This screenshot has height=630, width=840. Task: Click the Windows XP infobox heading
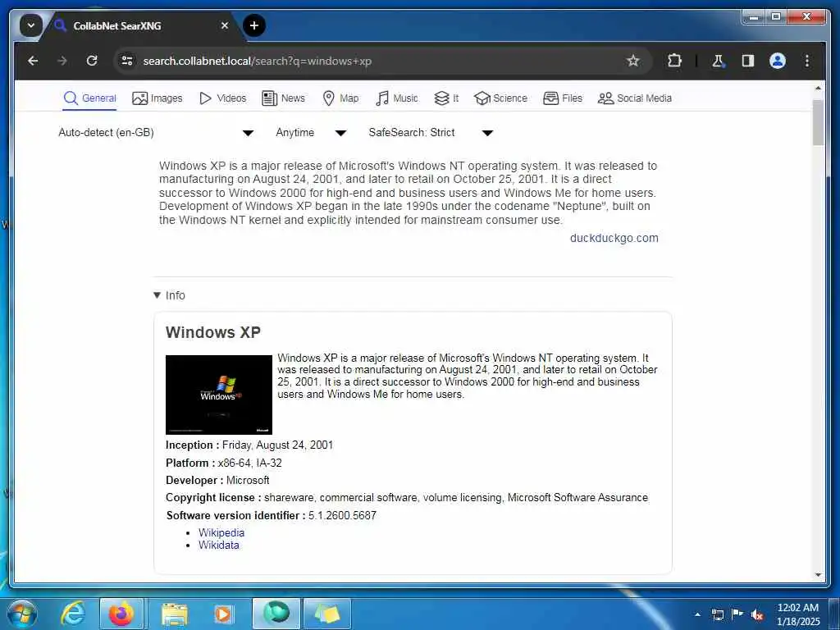point(212,333)
